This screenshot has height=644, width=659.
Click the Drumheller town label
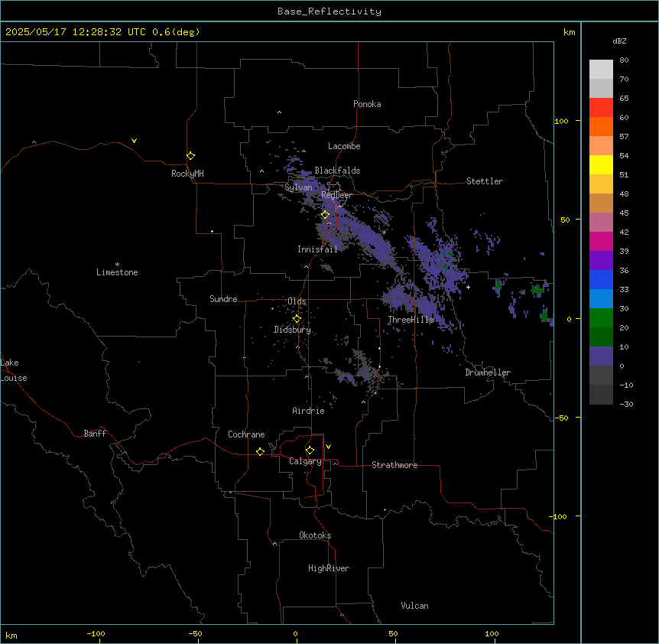tap(488, 372)
